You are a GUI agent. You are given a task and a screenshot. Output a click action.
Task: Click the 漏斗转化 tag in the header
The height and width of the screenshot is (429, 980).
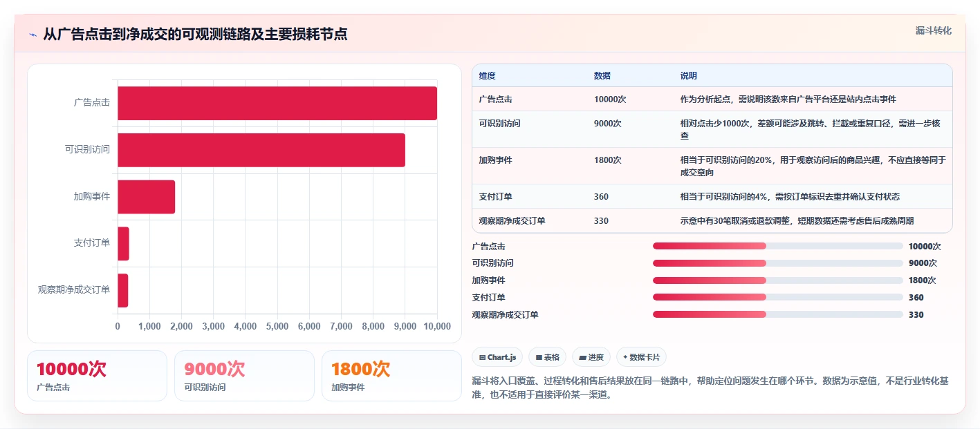pyautogui.click(x=933, y=30)
